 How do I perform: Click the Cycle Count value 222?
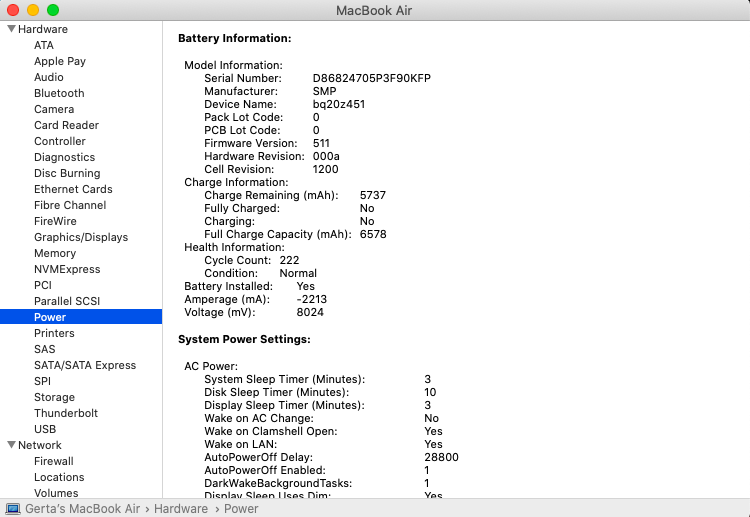pyautogui.click(x=289, y=260)
